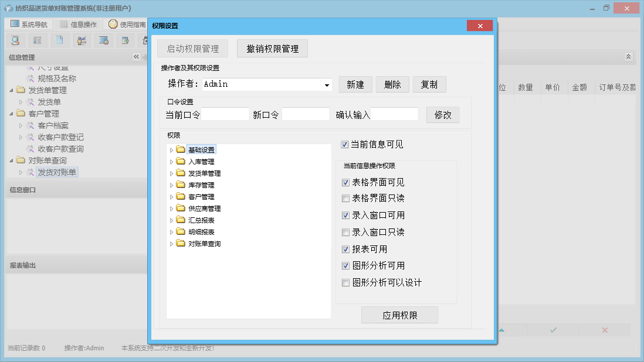Click tool icon beside 发货对账单
Image resolution: width=644 pixels, height=362 pixels.
(x=30, y=172)
